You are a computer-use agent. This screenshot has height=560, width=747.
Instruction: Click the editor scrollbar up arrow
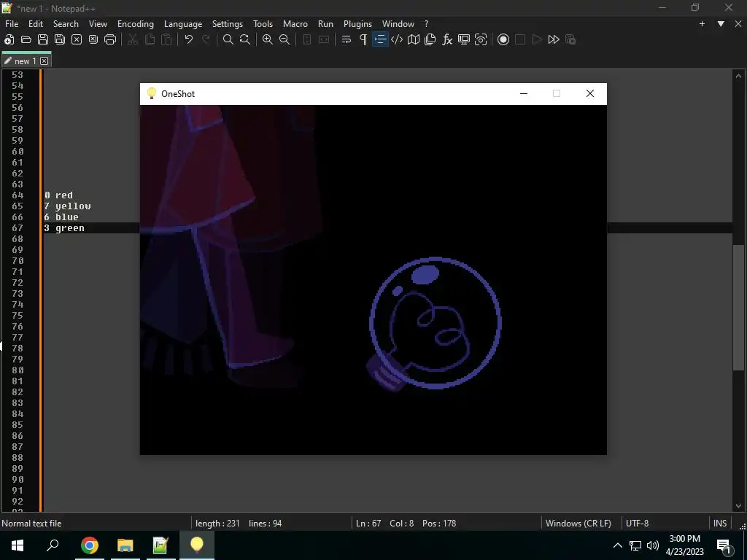738,76
